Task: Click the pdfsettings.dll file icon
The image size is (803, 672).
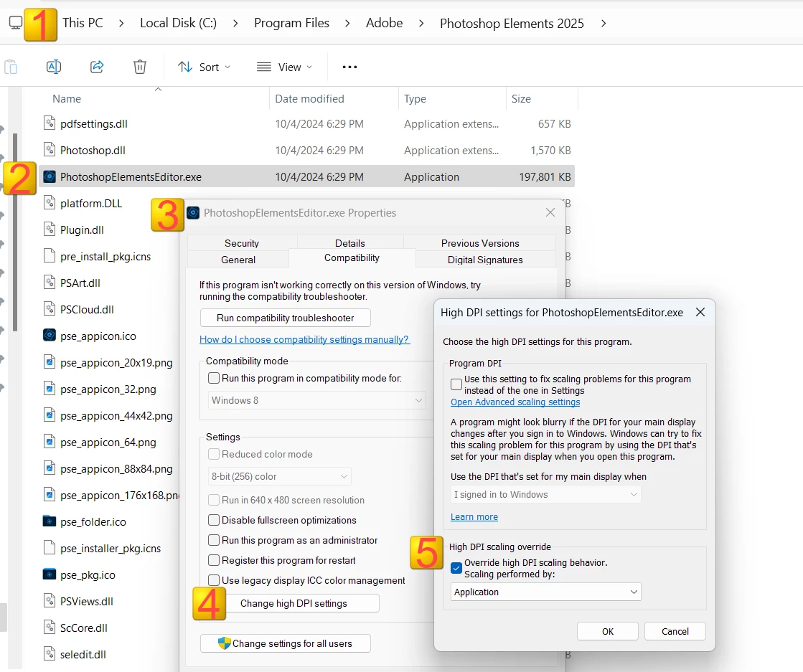Action: pos(50,123)
